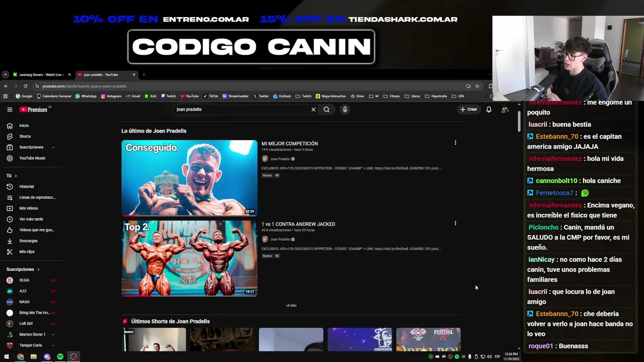Open the TikTok bookmark

coord(210,96)
